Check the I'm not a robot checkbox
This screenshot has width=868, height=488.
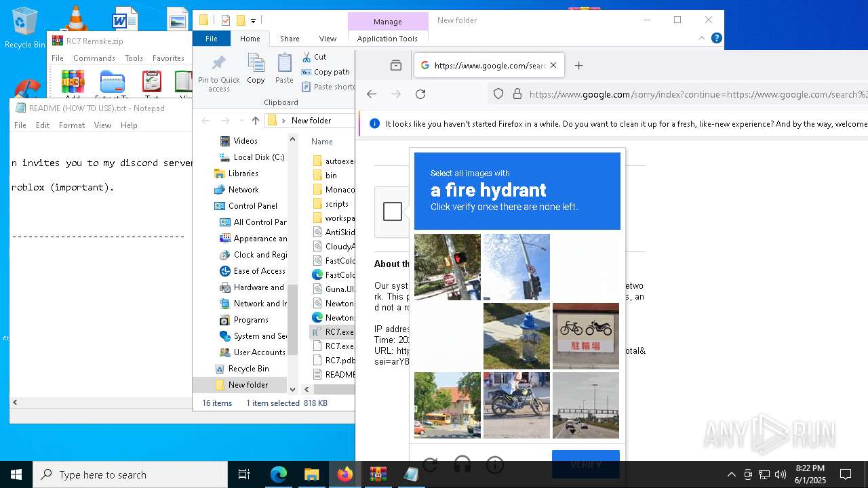coord(393,211)
